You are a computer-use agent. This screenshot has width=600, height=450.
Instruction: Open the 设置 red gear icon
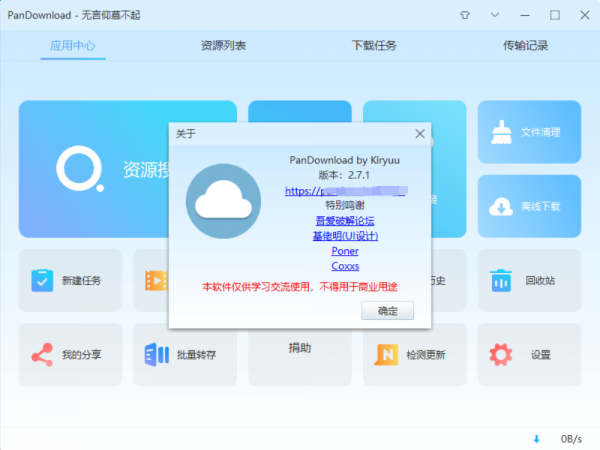point(501,355)
